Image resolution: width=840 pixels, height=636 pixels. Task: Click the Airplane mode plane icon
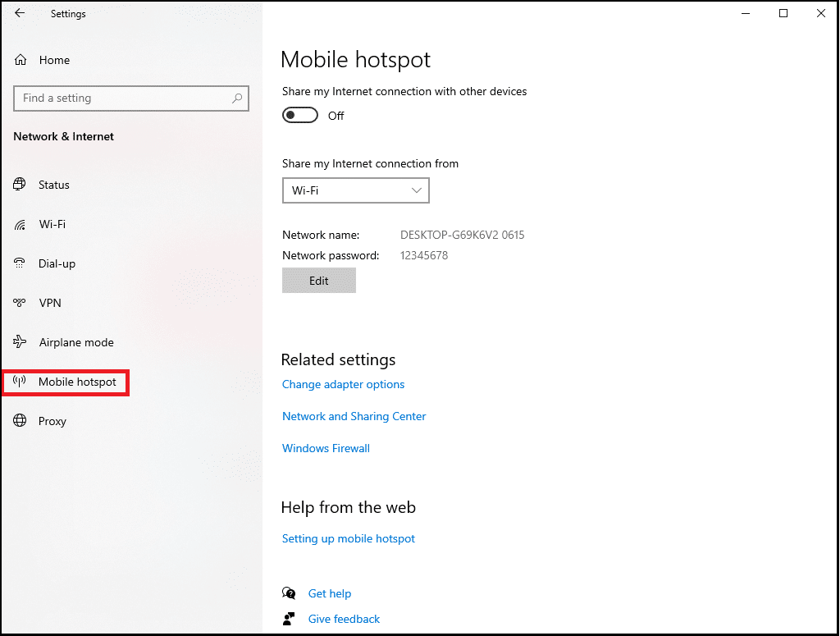(x=20, y=342)
